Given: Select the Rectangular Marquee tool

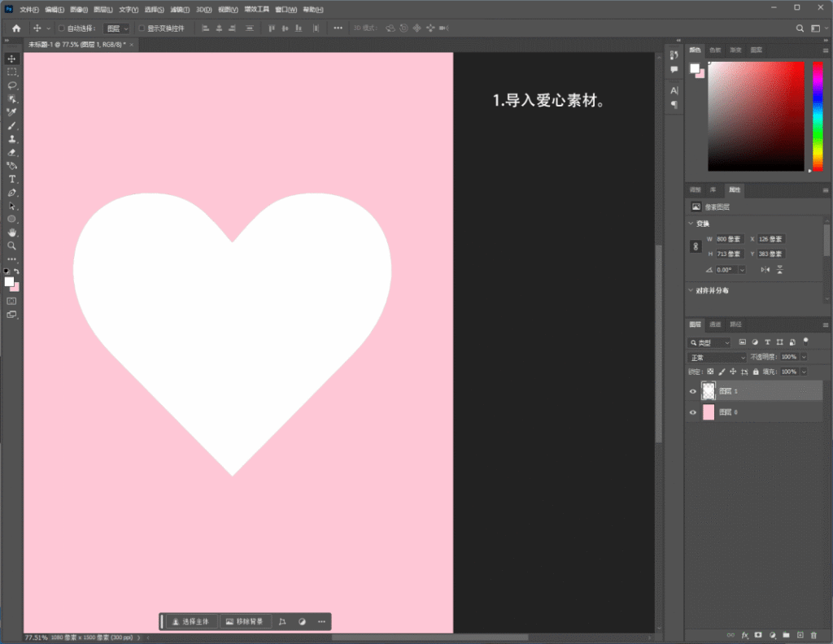Looking at the screenshot, I should coord(11,72).
